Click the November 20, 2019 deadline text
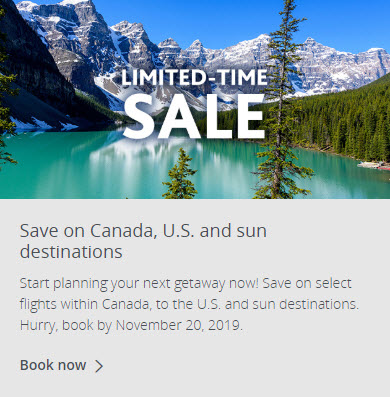390x397 pixels. 179,325
